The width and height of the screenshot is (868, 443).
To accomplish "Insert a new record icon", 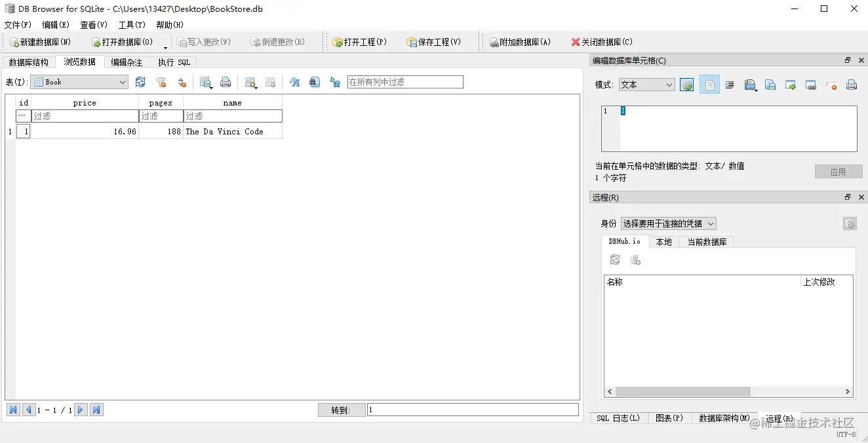I will point(250,82).
